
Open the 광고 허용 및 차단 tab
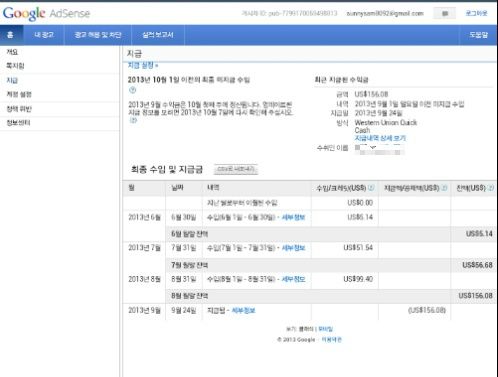click(98, 35)
